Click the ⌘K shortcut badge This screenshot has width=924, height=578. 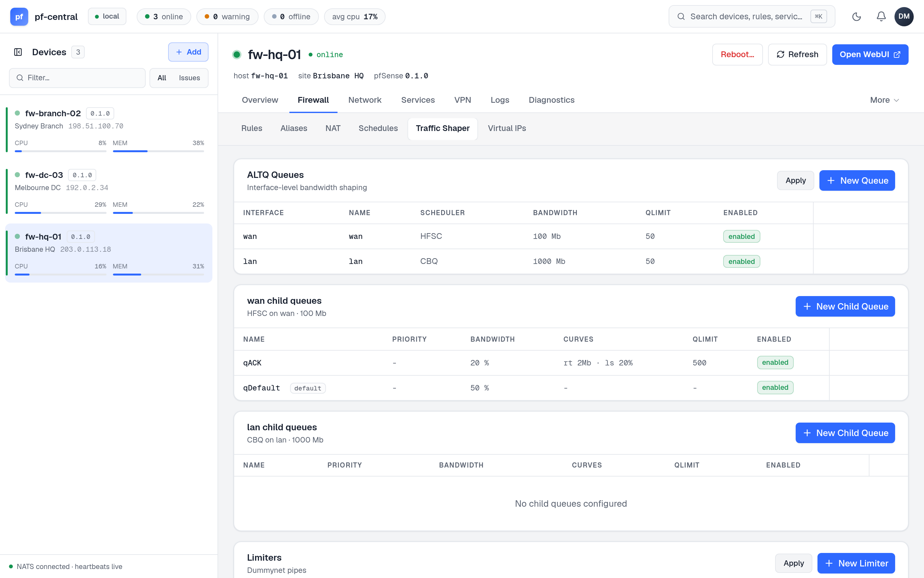click(818, 16)
